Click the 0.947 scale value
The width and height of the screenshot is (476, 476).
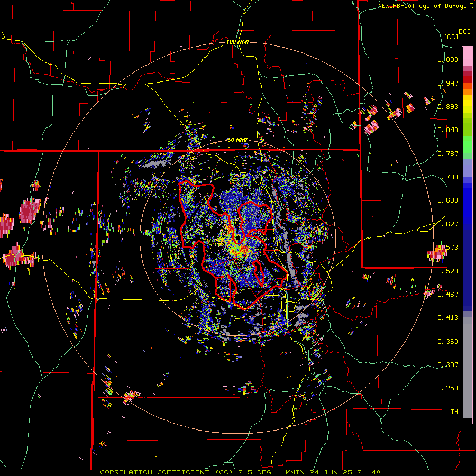(x=448, y=83)
